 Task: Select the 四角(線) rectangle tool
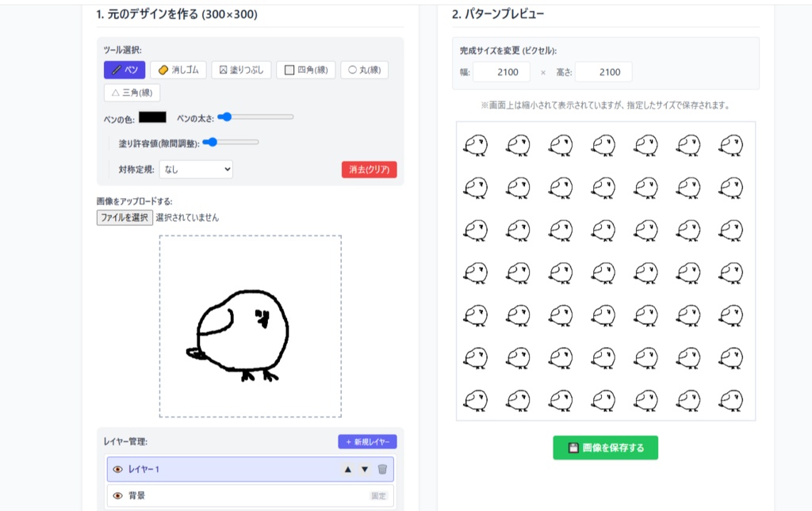tap(306, 70)
